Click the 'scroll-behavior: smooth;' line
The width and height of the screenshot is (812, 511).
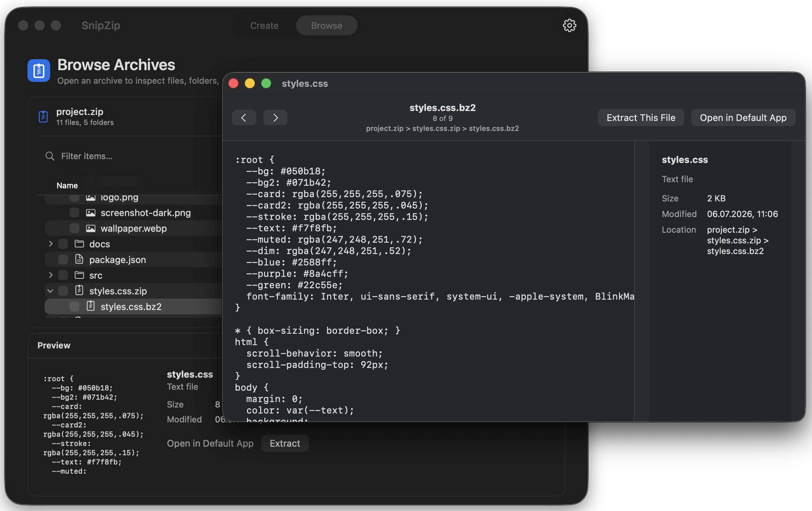(314, 353)
